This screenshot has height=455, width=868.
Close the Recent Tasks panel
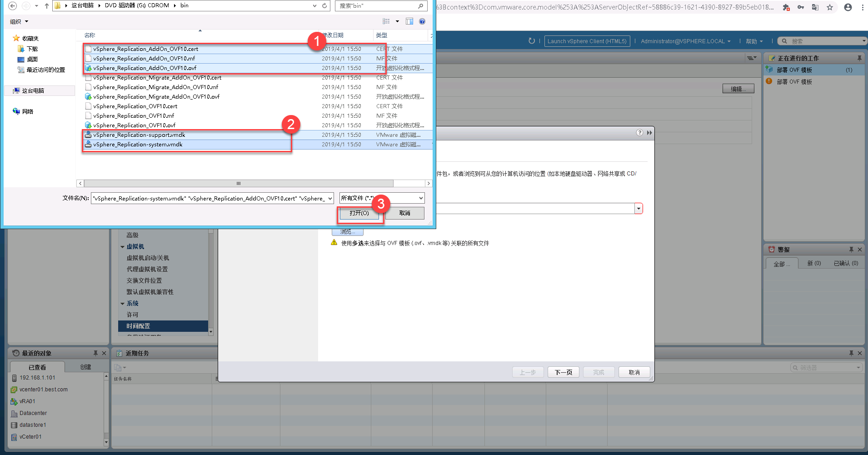click(860, 353)
